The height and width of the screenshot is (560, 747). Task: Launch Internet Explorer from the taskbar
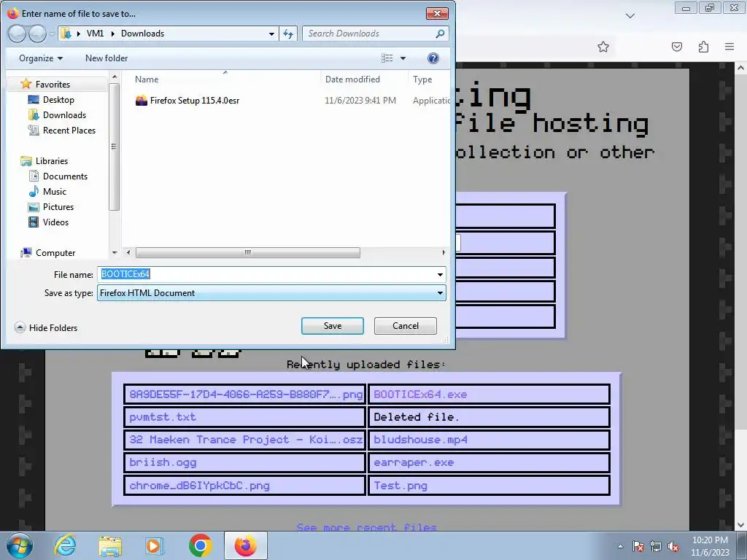(65, 545)
